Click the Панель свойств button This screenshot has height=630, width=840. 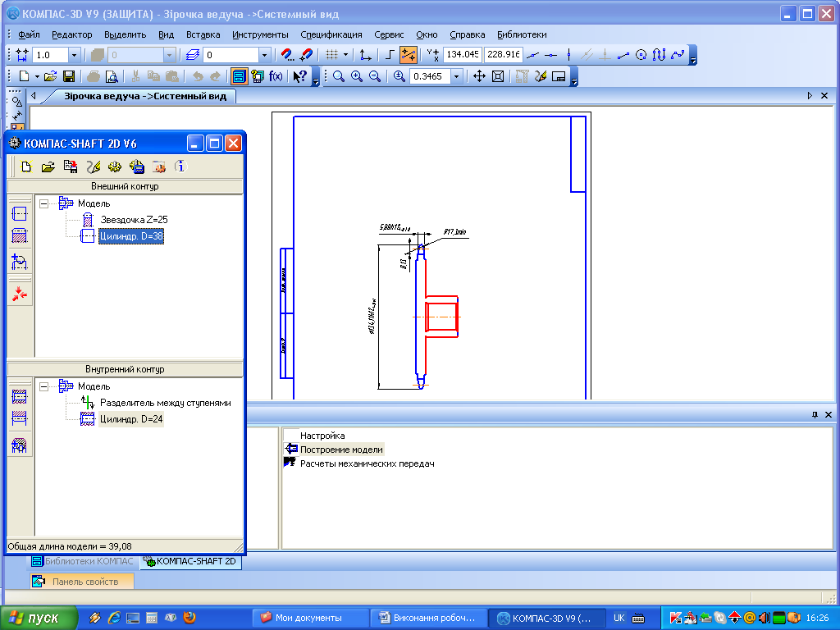82,582
